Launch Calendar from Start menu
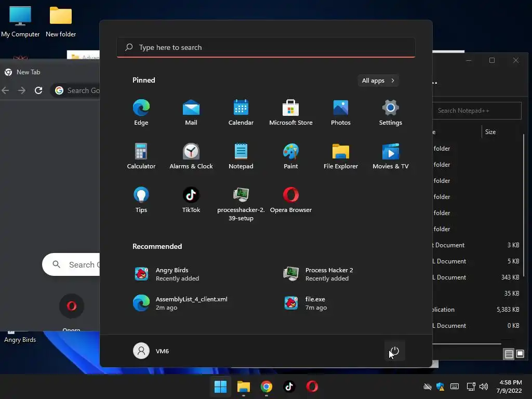Image resolution: width=532 pixels, height=399 pixels. pos(241,113)
